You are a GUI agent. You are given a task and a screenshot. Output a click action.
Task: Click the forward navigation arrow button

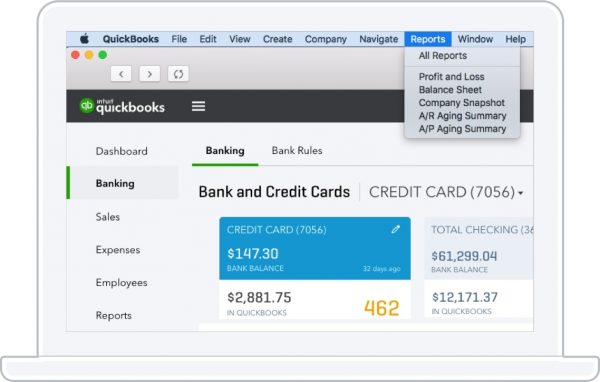coord(150,74)
